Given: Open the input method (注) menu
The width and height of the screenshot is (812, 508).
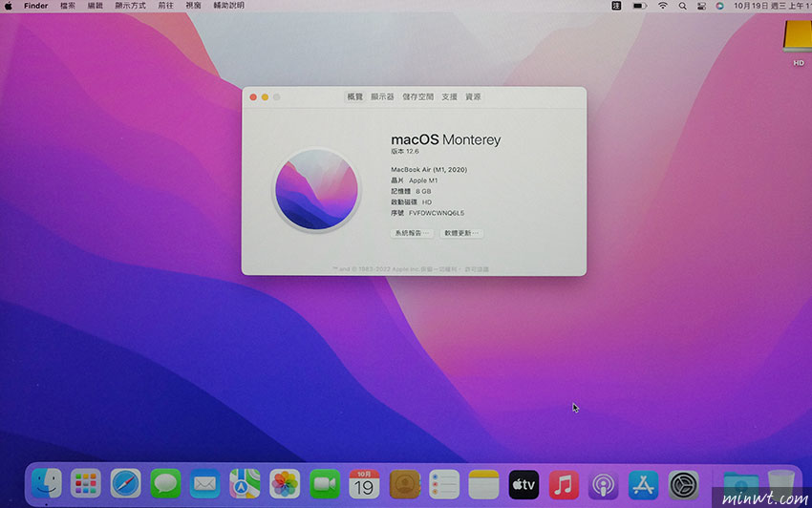Looking at the screenshot, I should click(x=616, y=6).
